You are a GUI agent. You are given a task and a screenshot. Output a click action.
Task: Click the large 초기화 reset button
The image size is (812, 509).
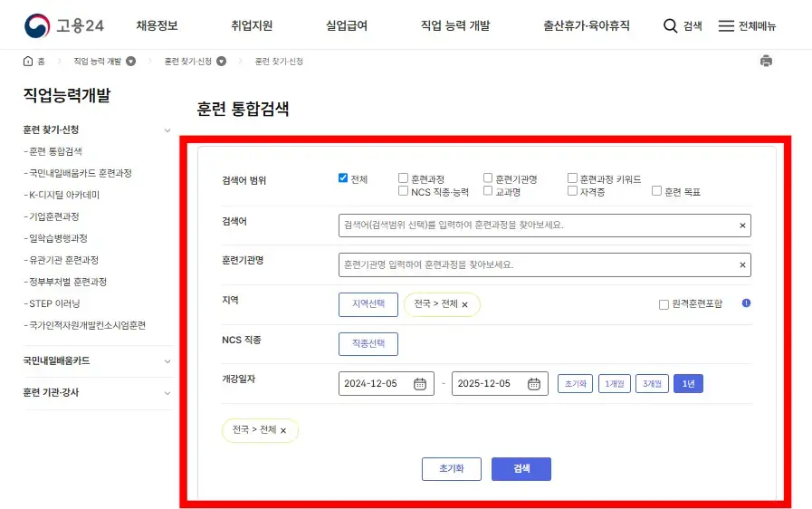[x=452, y=469]
